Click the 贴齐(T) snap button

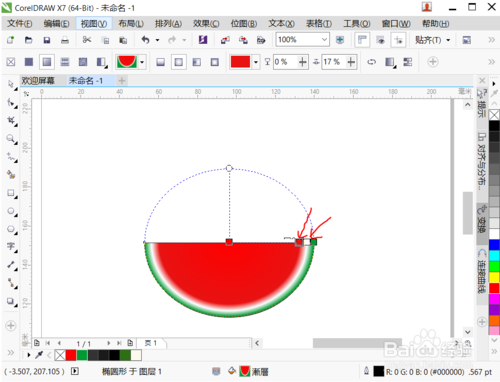click(428, 40)
